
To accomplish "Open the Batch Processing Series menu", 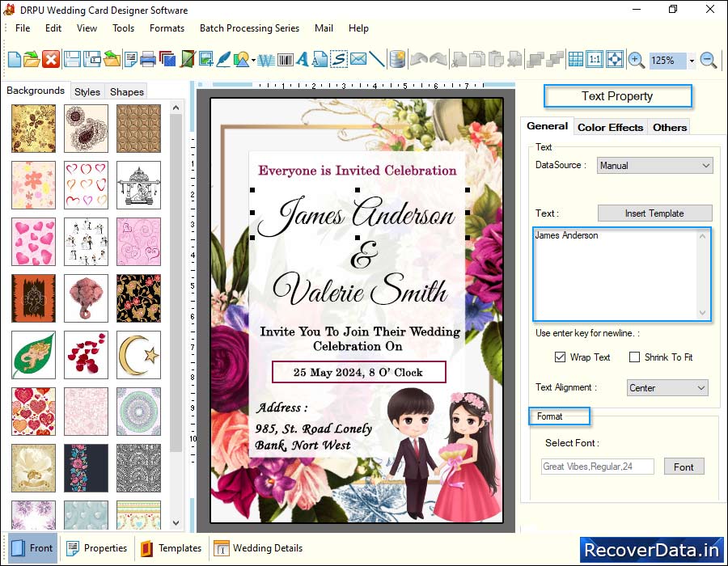I will [x=249, y=28].
